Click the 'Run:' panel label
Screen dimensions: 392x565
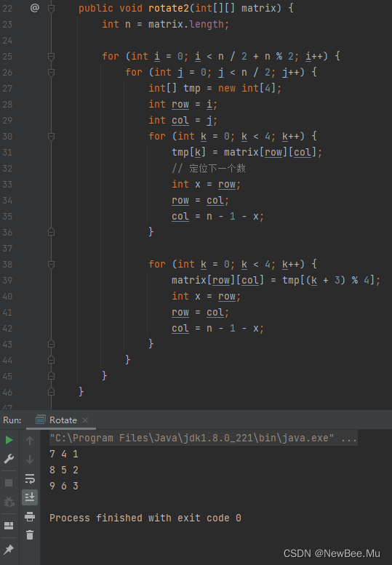point(12,420)
